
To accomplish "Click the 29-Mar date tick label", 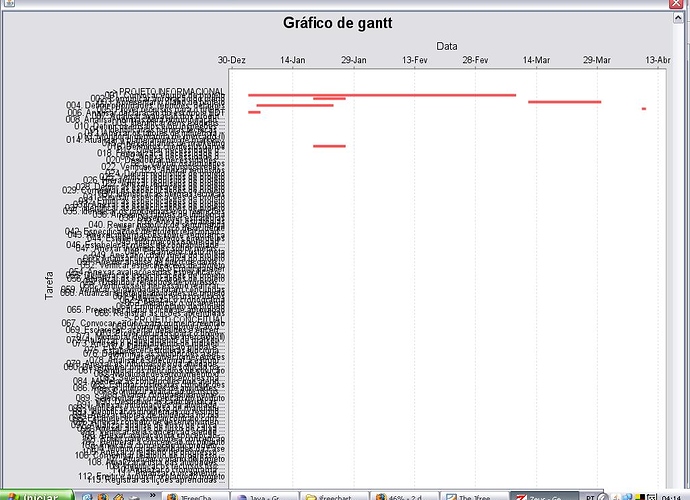I will (597, 60).
